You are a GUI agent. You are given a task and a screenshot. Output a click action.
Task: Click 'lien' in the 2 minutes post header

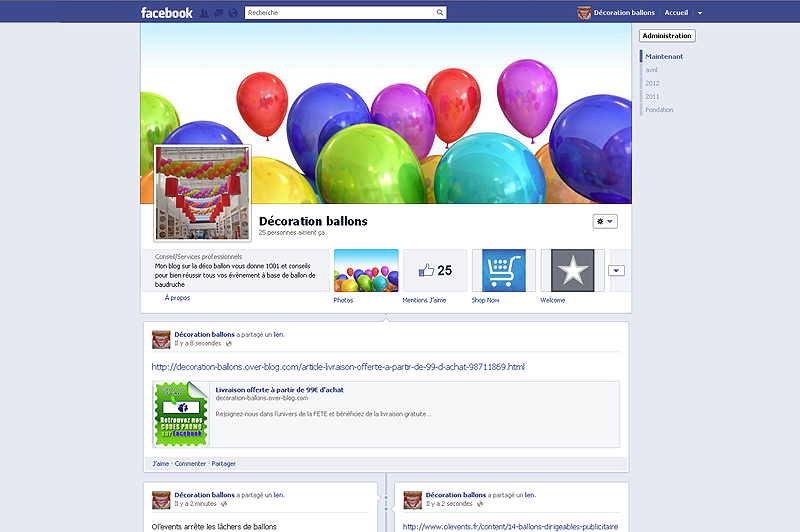[279, 495]
